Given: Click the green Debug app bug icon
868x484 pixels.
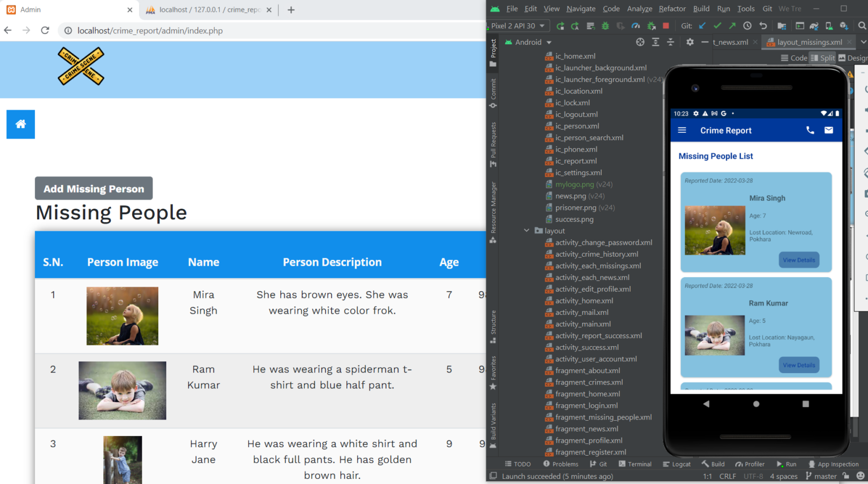Looking at the screenshot, I should (605, 26).
